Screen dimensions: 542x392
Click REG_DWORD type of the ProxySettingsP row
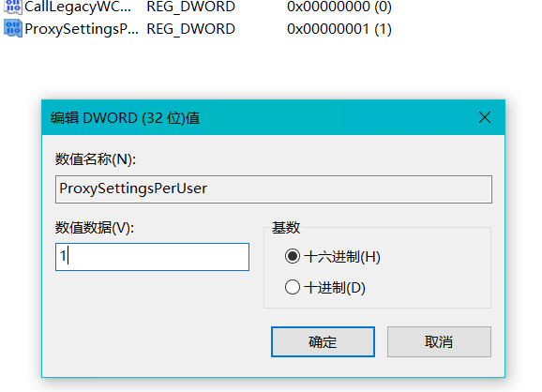(190, 29)
